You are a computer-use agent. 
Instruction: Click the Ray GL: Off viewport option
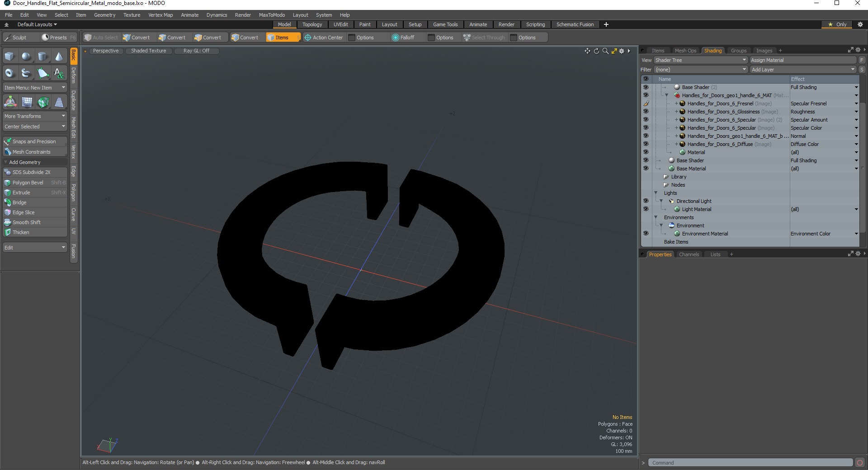click(x=196, y=51)
